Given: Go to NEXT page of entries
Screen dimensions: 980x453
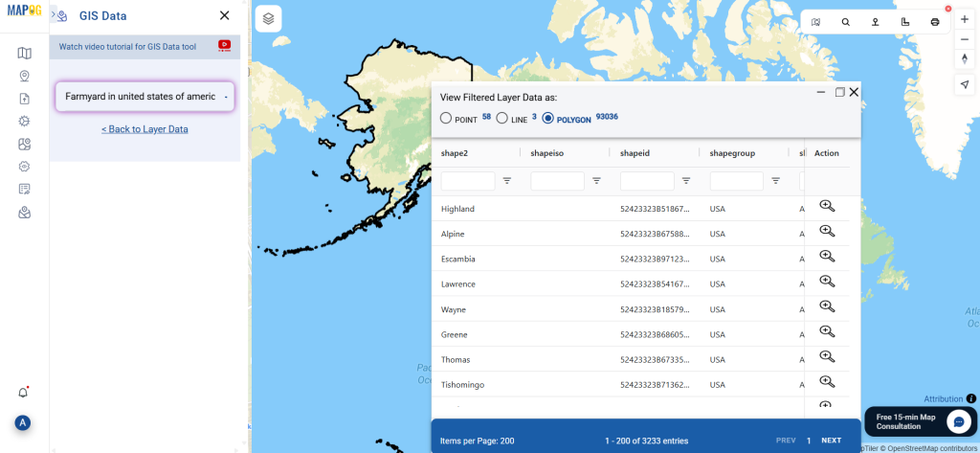Looking at the screenshot, I should [x=831, y=441].
